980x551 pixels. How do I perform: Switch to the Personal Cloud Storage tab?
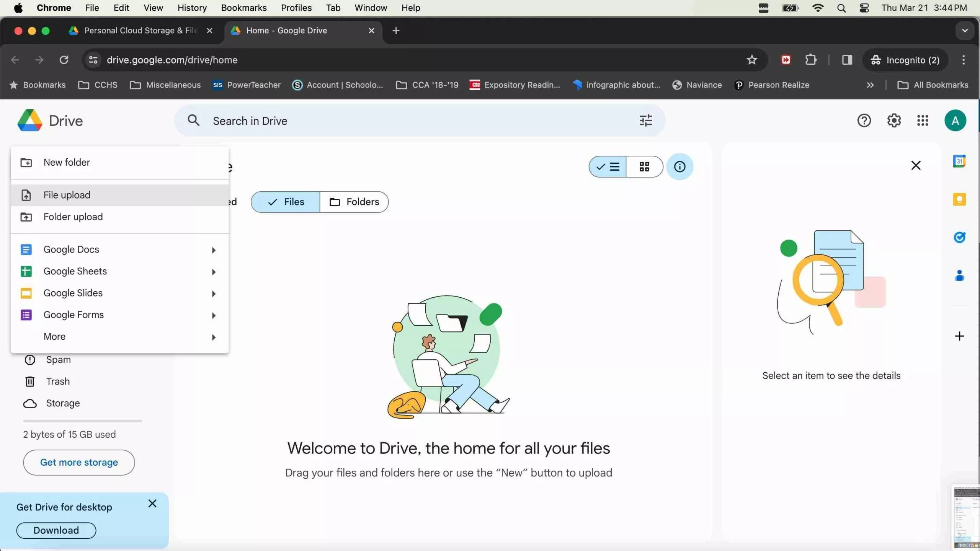click(x=134, y=31)
